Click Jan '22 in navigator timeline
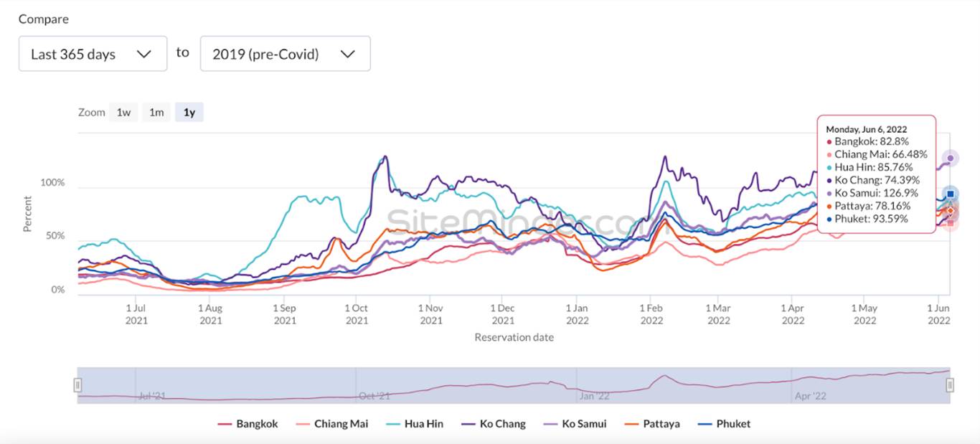Screen dimensions: 980x444 (x=593, y=395)
